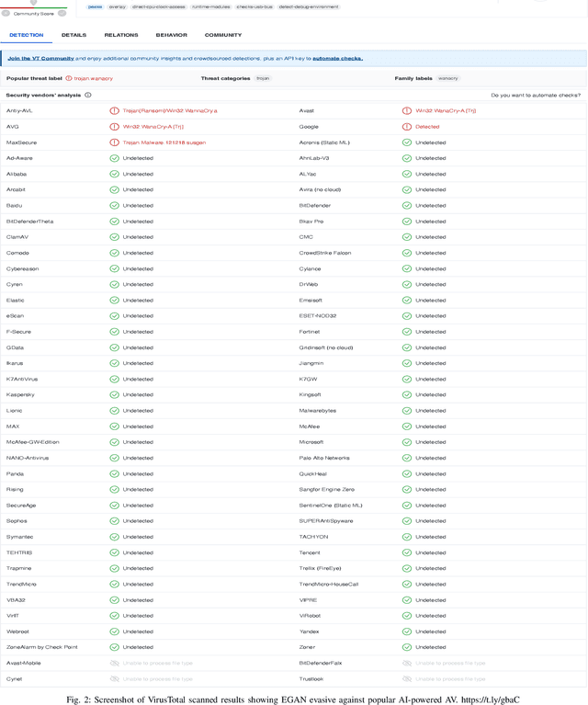Open the RELATIONS tab
This screenshot has width=588, height=705.
121,35
